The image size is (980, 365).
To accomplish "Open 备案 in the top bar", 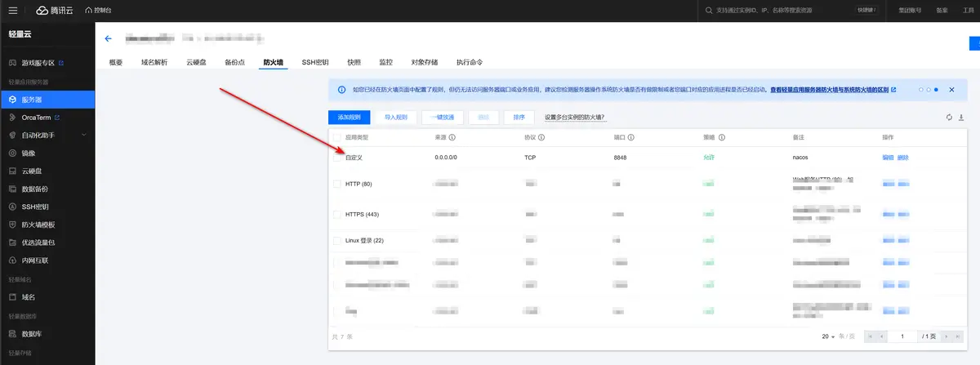I will coord(942,10).
